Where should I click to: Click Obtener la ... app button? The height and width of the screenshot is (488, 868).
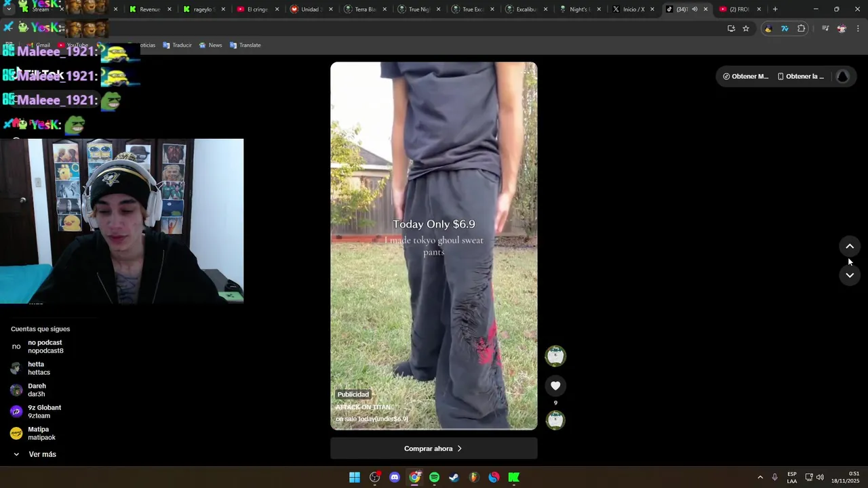[x=801, y=77]
